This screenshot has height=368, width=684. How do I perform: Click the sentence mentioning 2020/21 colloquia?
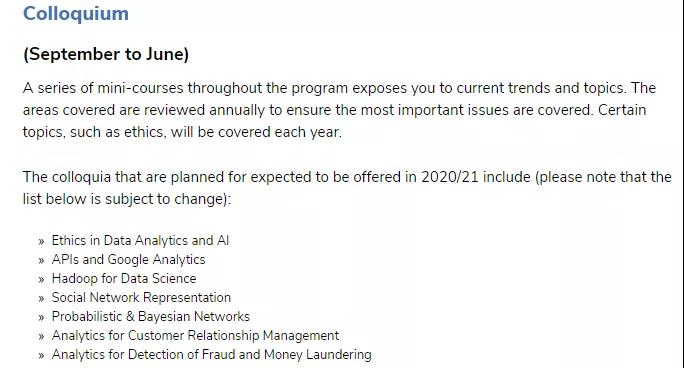click(347, 188)
